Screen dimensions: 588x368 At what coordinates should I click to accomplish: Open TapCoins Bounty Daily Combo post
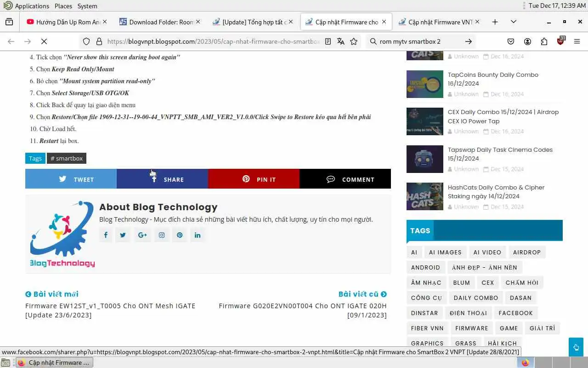pyautogui.click(x=493, y=79)
